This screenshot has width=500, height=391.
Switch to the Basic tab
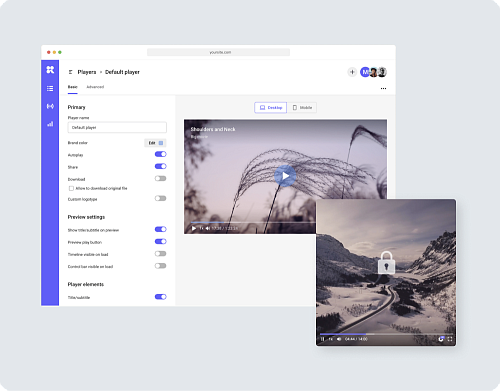point(72,87)
